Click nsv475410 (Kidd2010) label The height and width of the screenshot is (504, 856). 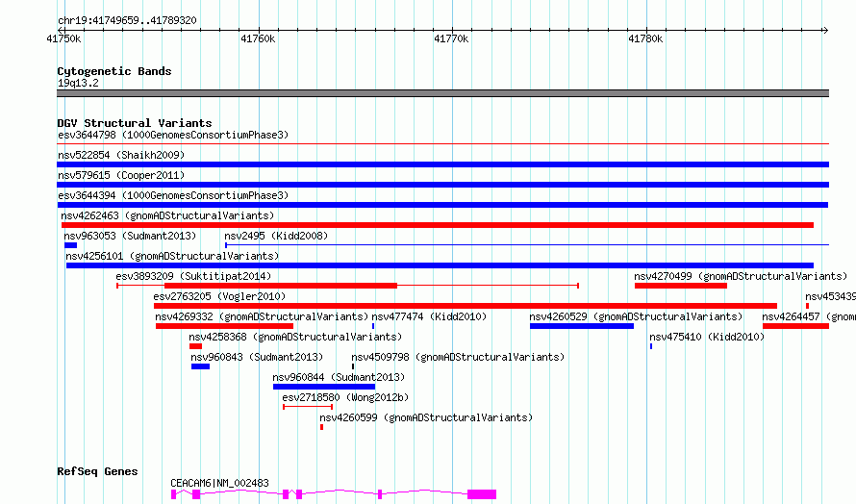[707, 337]
